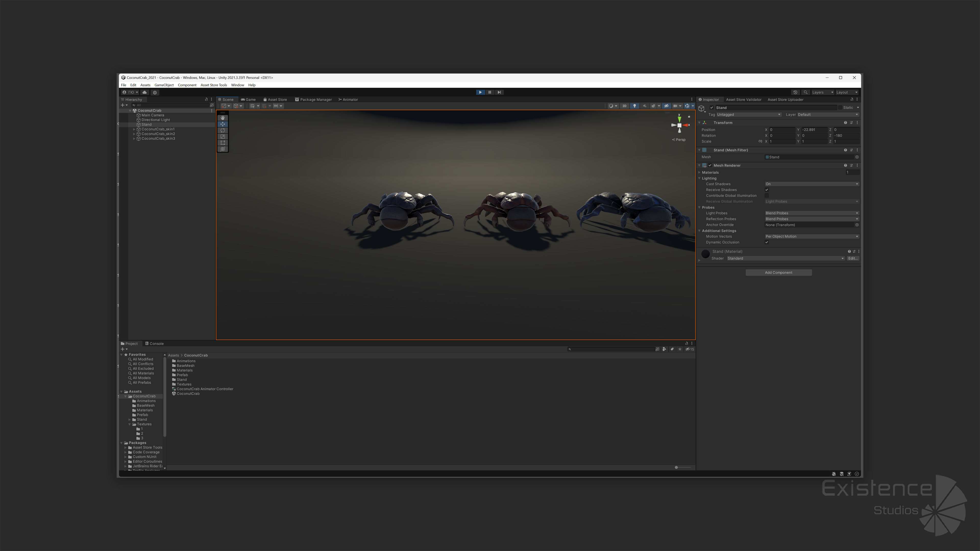
Task: Adjust the Project icon size slider
Action: point(676,467)
